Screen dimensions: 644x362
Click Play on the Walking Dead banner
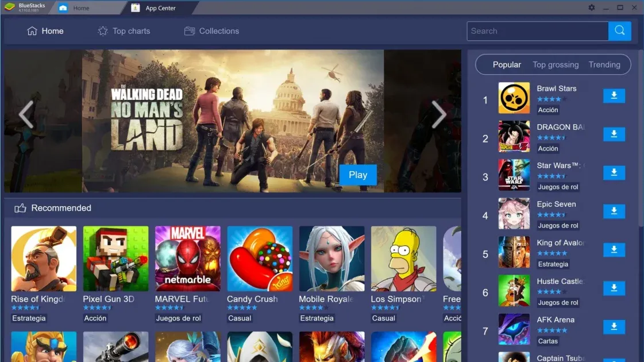pos(358,175)
